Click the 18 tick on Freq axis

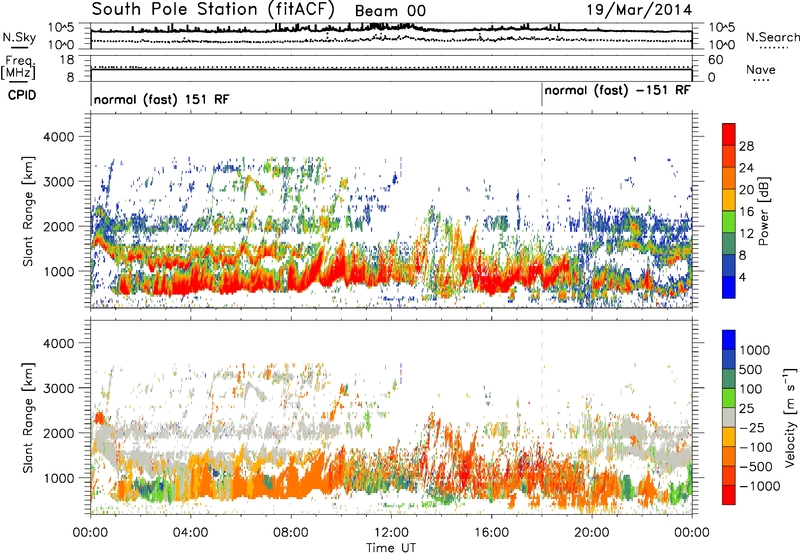(67, 60)
